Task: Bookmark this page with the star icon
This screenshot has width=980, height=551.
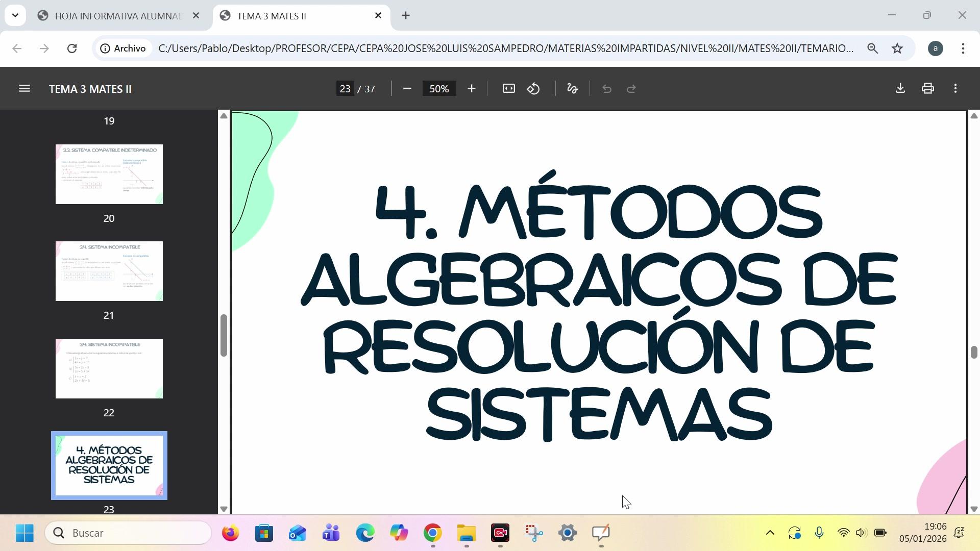Action: [897, 48]
